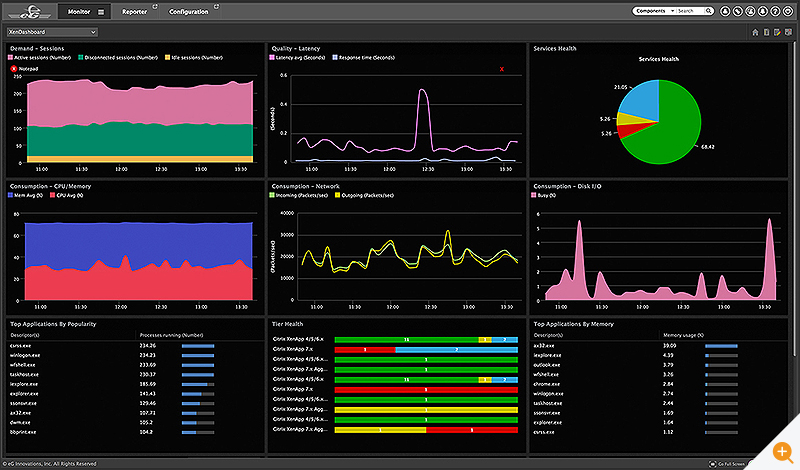This screenshot has height=470, width=800.
Task: Click the user profile icon in header
Action: pyautogui.click(x=725, y=11)
